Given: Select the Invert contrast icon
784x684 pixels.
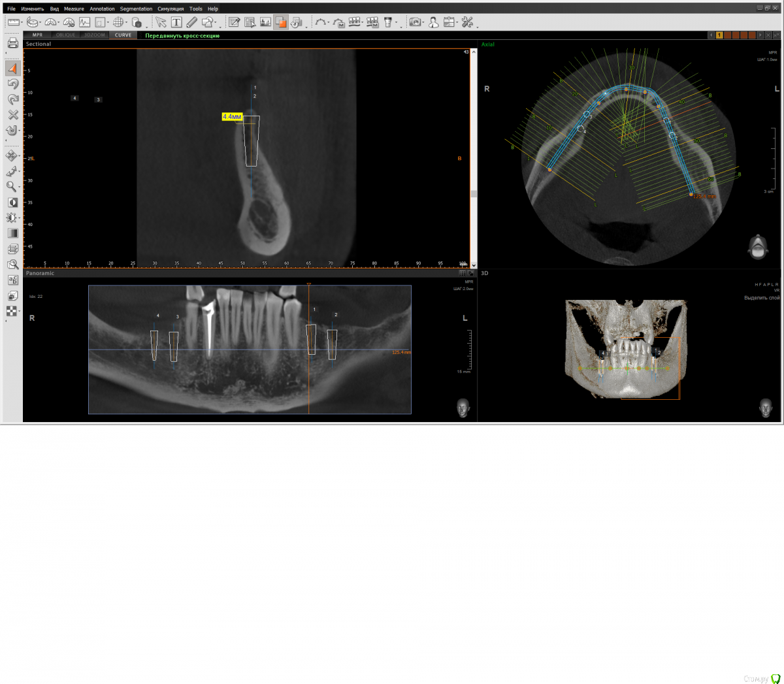Looking at the screenshot, I should [x=12, y=203].
